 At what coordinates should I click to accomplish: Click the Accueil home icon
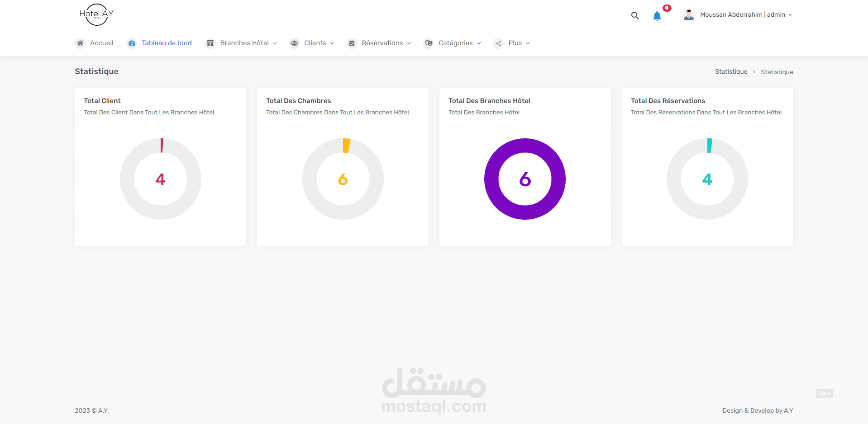click(80, 43)
